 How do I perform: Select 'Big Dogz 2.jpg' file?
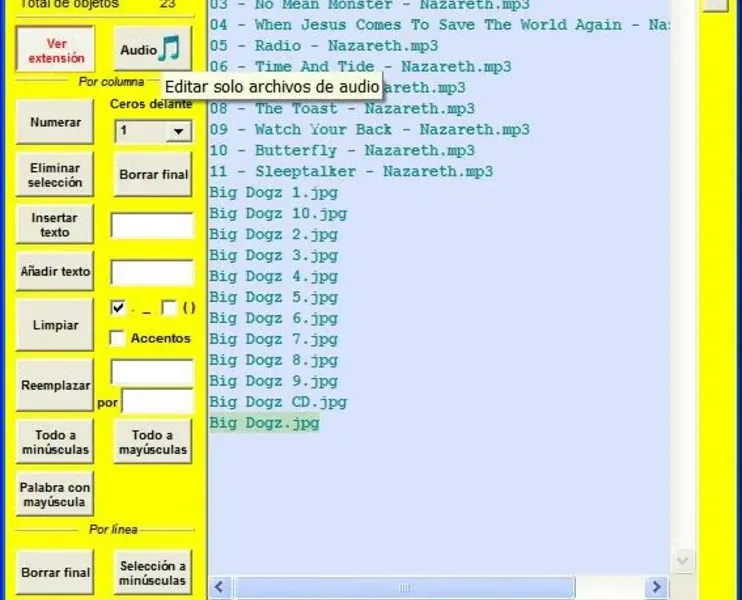pyautogui.click(x=274, y=234)
